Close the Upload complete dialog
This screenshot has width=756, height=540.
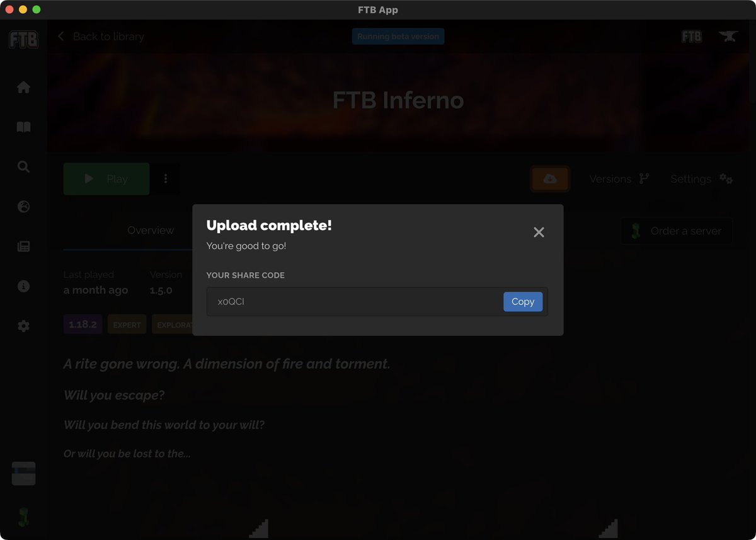click(539, 233)
